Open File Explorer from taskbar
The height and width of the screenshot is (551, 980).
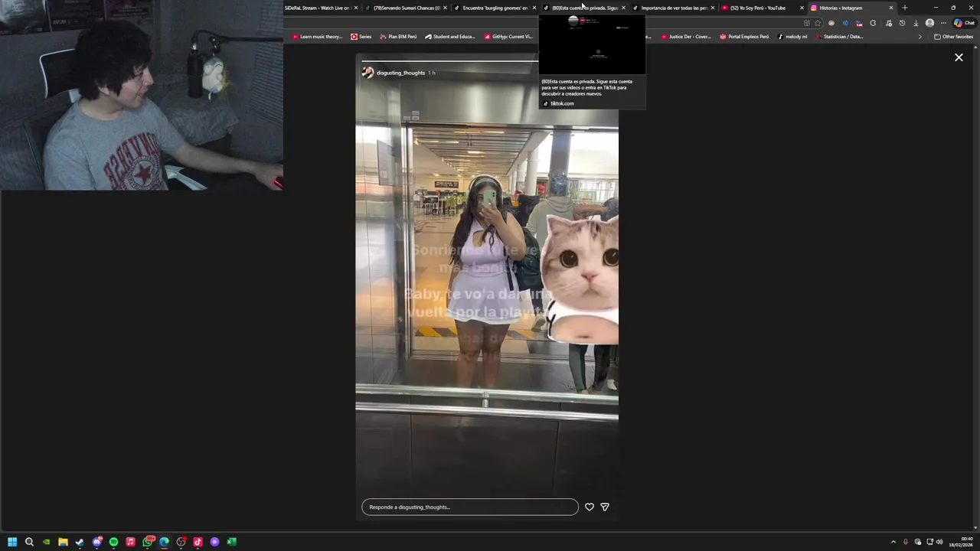pyautogui.click(x=63, y=542)
